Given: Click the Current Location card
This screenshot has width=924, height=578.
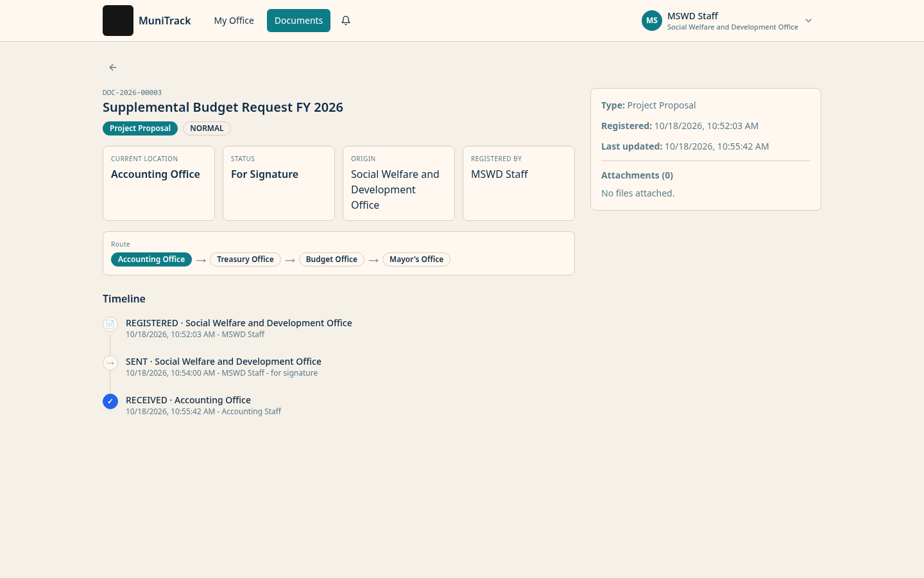Looking at the screenshot, I should (158, 184).
